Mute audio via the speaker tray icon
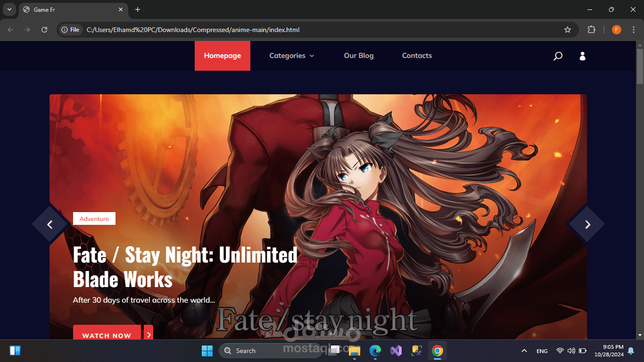Viewport: 644px width, 362px height. 570,351
